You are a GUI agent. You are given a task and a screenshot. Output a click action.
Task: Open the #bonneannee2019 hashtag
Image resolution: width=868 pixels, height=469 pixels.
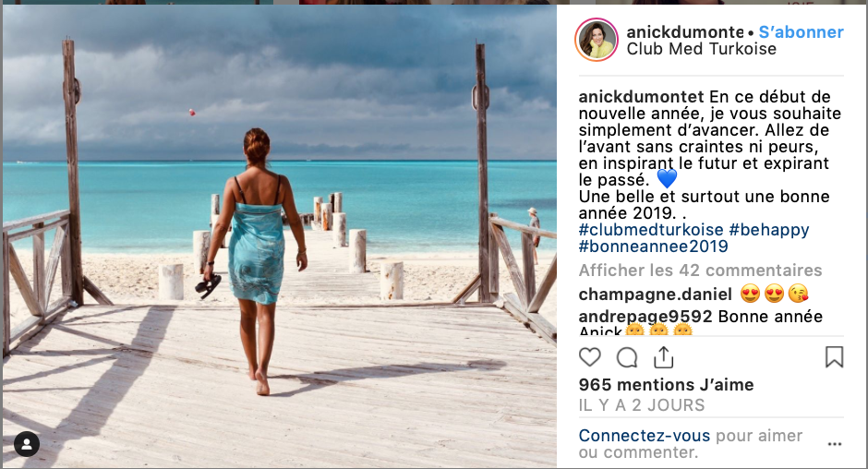click(x=653, y=247)
